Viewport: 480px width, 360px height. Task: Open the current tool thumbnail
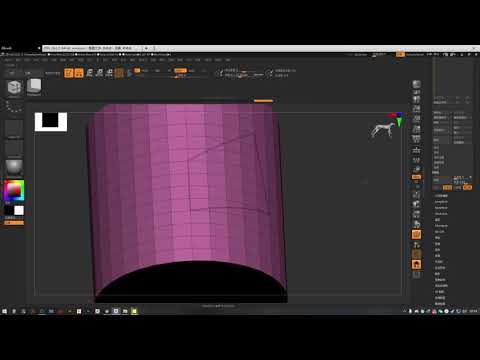14,88
